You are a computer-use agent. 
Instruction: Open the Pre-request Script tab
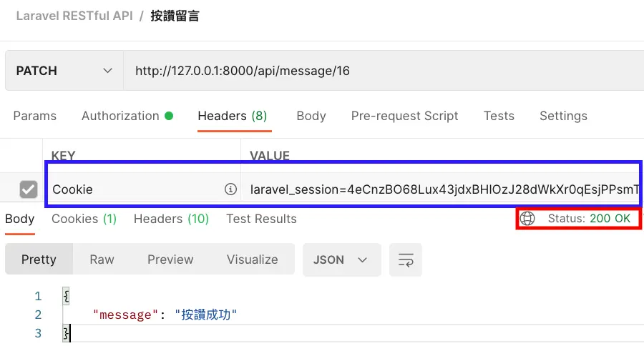tap(404, 116)
